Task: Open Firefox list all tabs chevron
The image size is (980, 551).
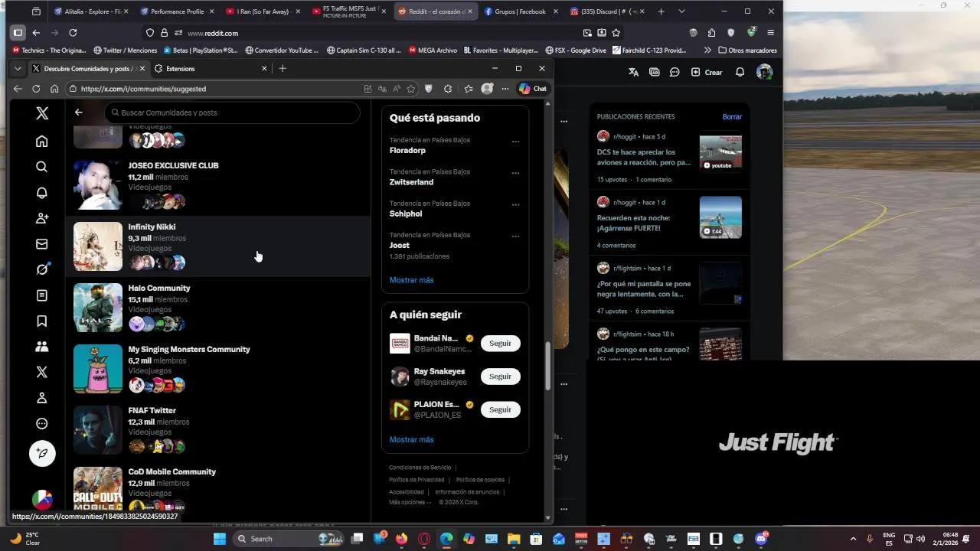Action: [681, 11]
